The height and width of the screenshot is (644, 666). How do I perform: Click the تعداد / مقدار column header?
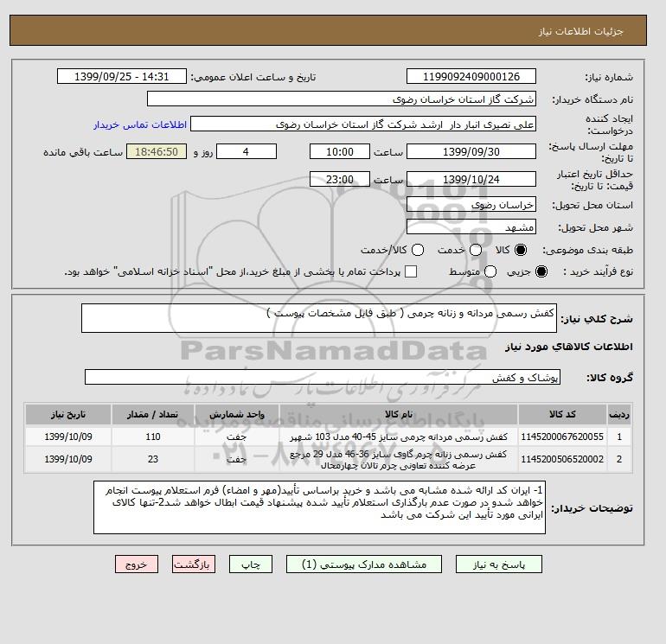153,414
